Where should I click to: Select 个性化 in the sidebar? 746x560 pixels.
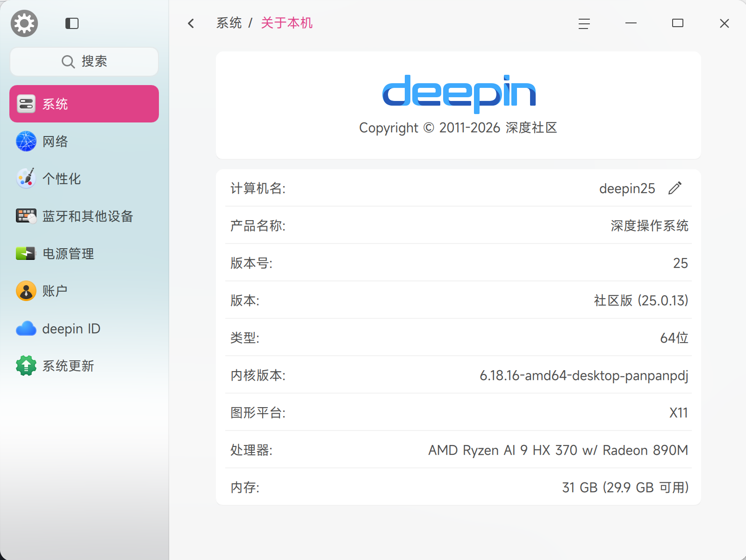(84, 179)
